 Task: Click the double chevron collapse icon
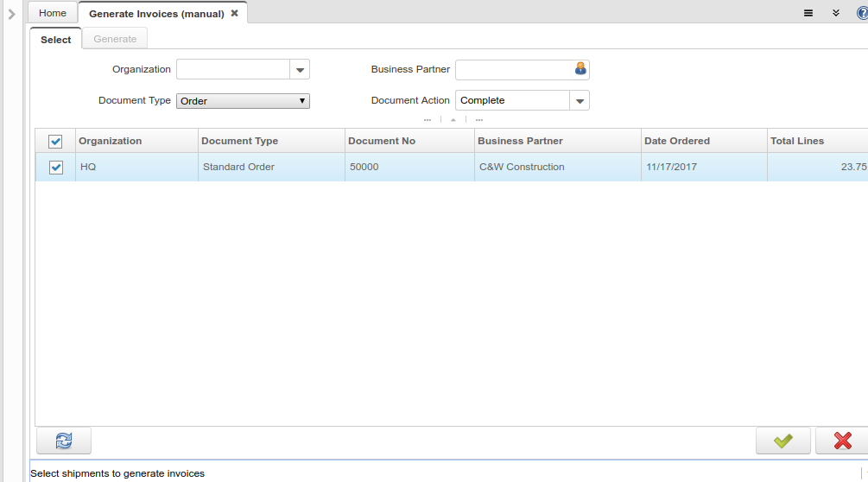835,13
